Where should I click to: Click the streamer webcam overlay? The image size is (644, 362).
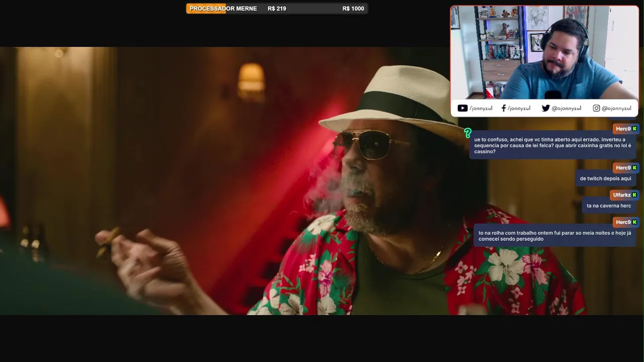pos(544,53)
